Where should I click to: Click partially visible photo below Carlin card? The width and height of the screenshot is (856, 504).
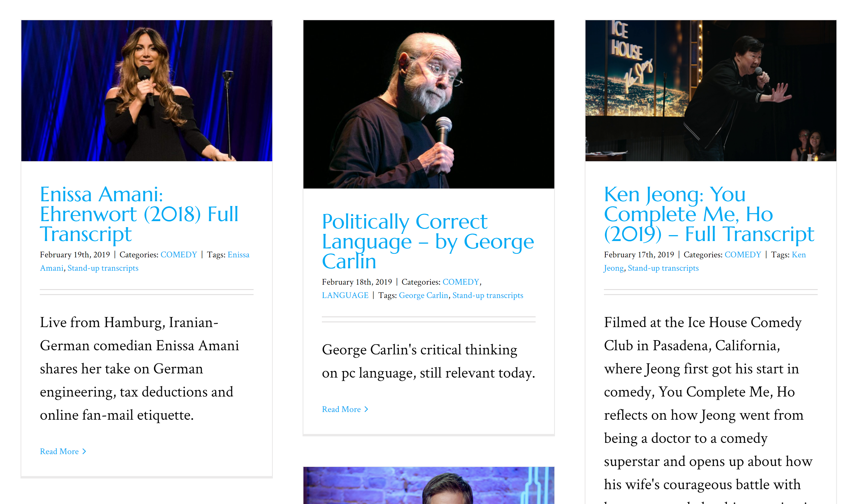click(428, 486)
